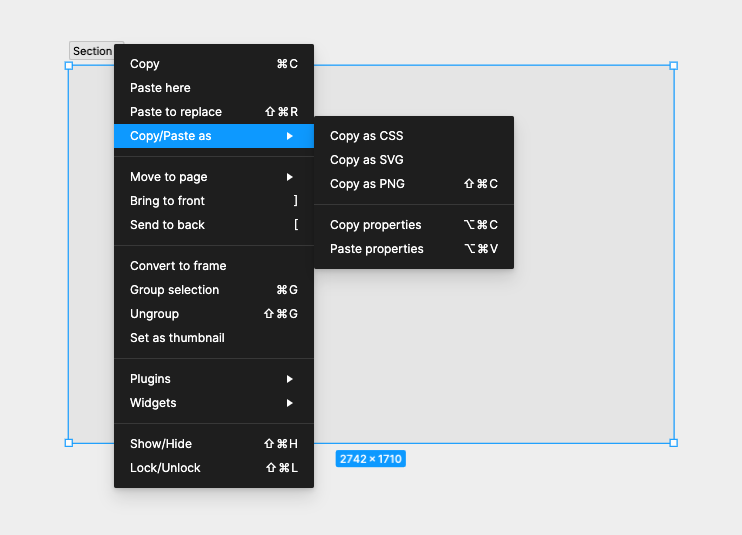Image resolution: width=742 pixels, height=535 pixels.
Task: Choose Ungroup from the menu
Action: click(x=214, y=314)
